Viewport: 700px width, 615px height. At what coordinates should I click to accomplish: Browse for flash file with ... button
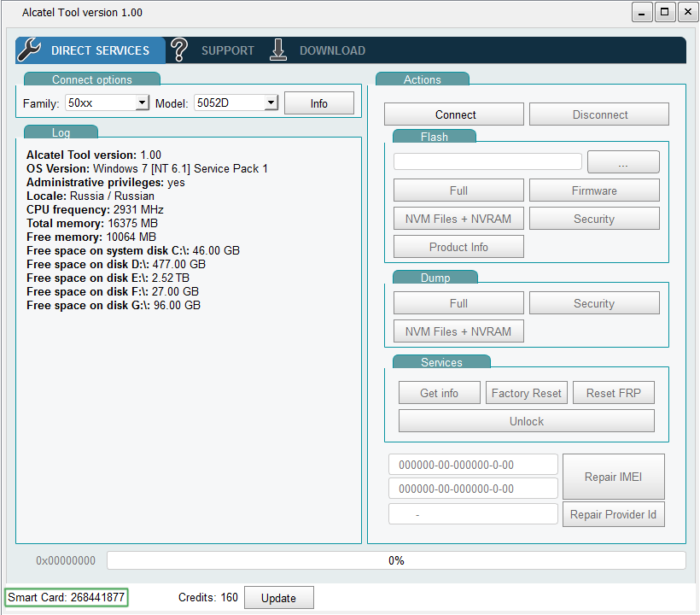point(623,161)
